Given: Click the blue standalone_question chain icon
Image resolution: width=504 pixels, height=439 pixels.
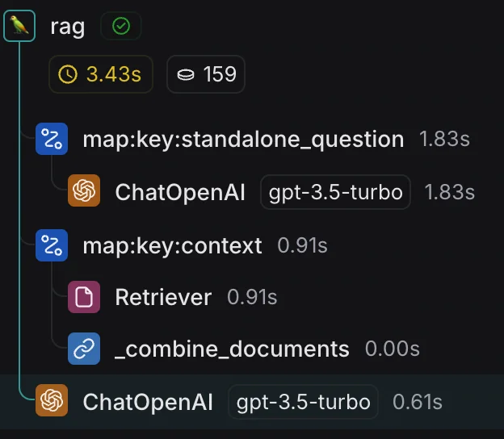Looking at the screenshot, I should point(52,139).
